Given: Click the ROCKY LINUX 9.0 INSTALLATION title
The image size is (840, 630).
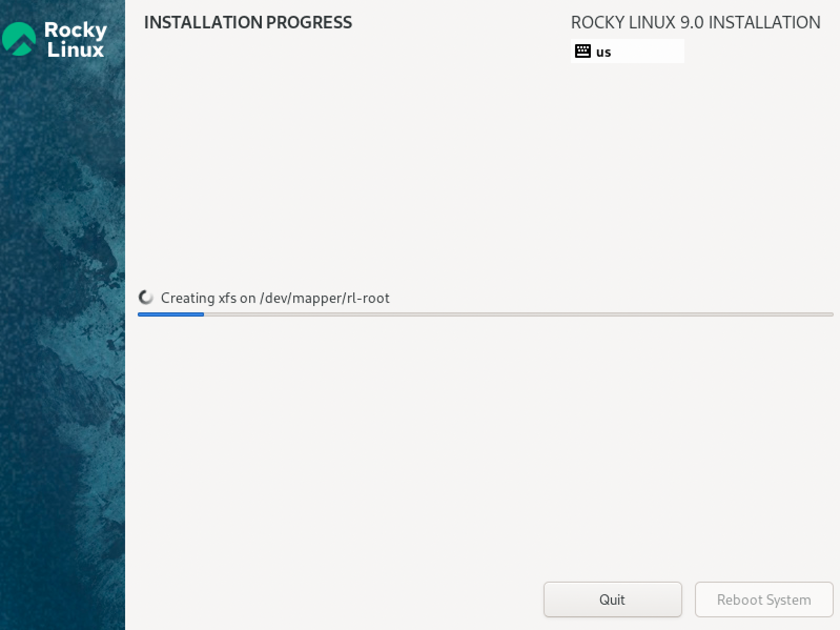Looking at the screenshot, I should [x=695, y=23].
